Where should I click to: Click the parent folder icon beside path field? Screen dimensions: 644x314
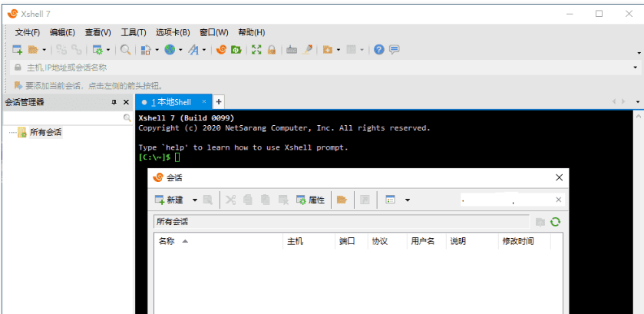pyautogui.click(x=540, y=222)
